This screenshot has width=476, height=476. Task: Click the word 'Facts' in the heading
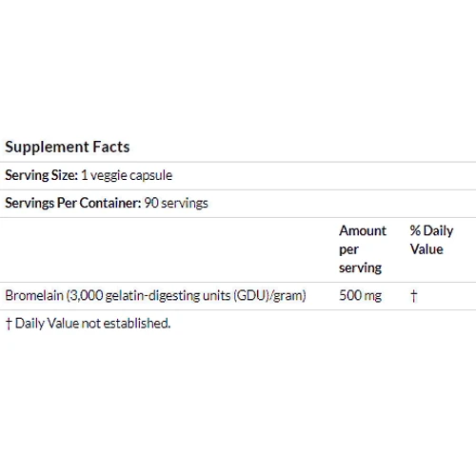111,147
